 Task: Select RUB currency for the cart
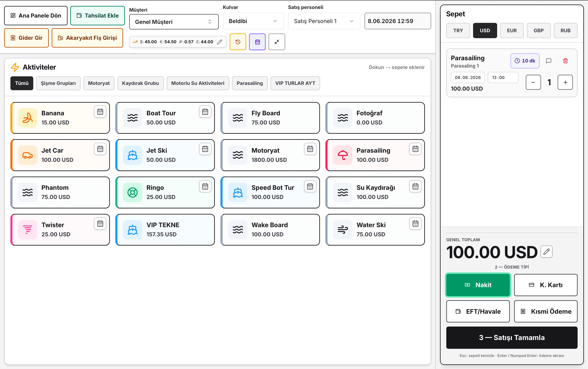pyautogui.click(x=565, y=30)
